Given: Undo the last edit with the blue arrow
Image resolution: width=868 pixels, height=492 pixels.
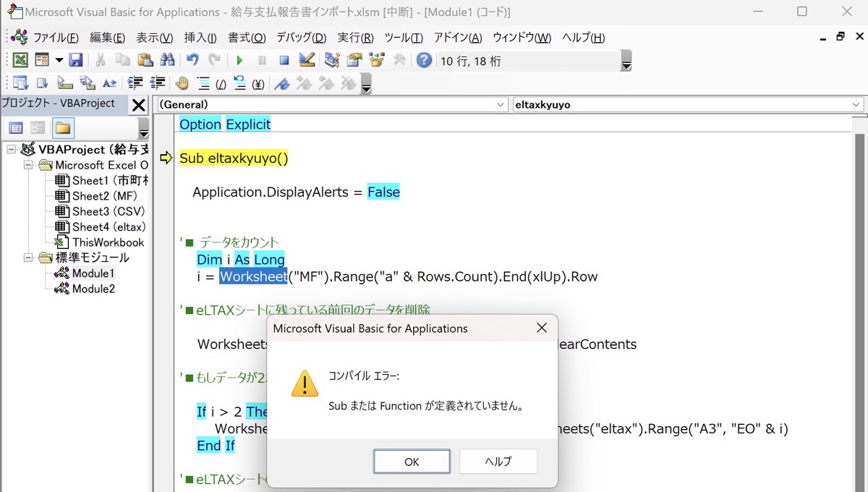Looking at the screenshot, I should click(192, 60).
